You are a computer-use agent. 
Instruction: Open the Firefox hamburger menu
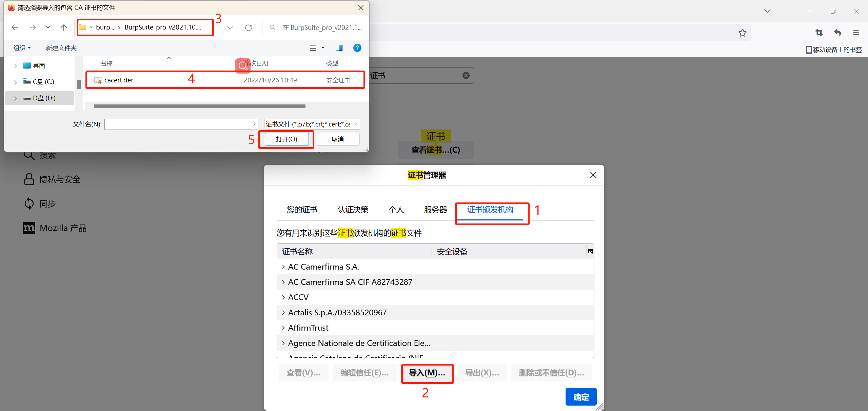(x=856, y=33)
